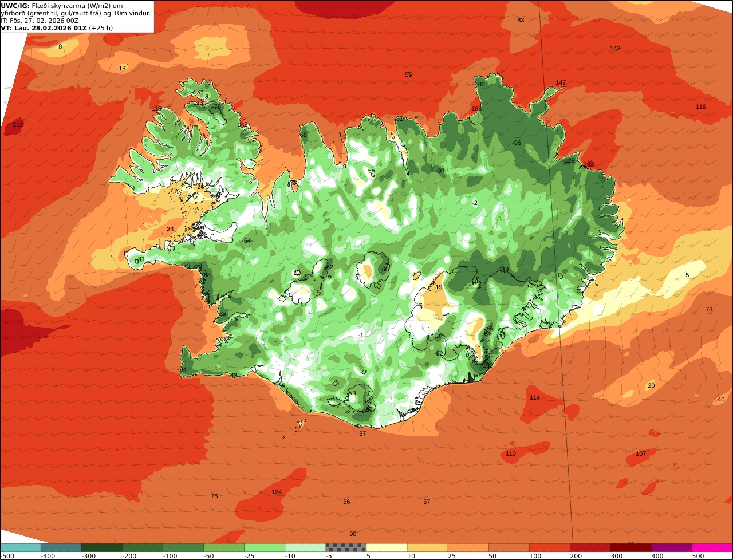This screenshot has width=733, height=560.
Task: Click the map value '124' in the southwest sea
Action: tap(277, 492)
